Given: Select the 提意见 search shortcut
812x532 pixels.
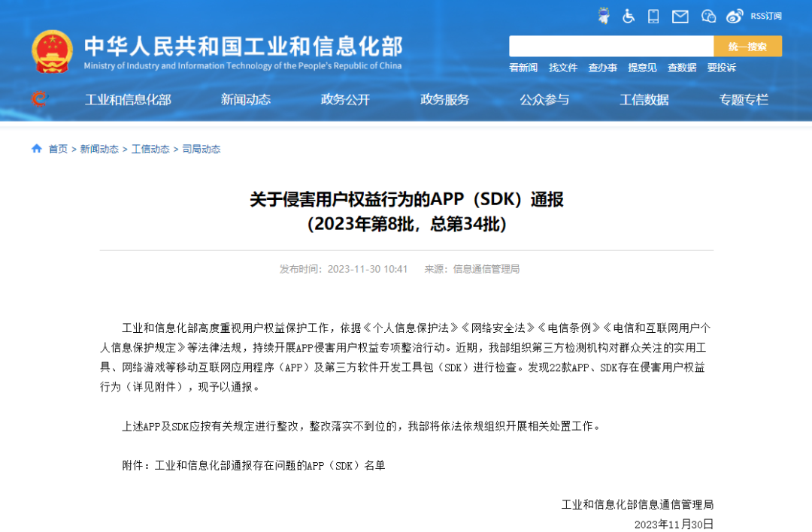Looking at the screenshot, I should coord(642,68).
